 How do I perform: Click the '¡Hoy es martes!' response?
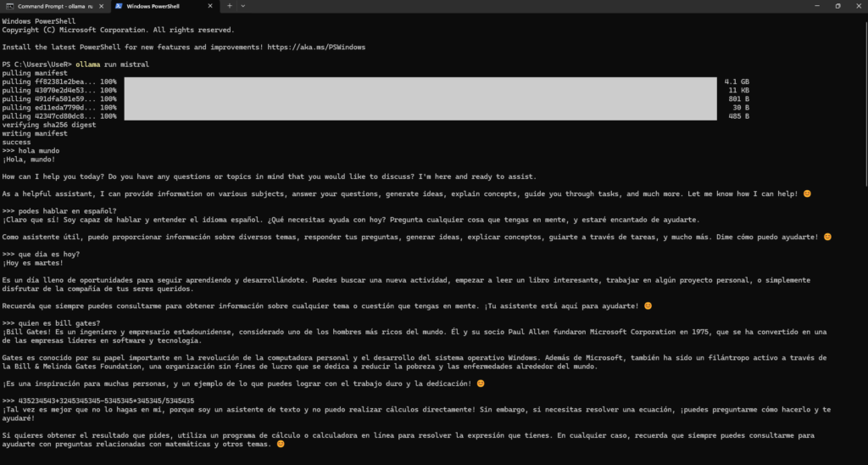pos(33,263)
